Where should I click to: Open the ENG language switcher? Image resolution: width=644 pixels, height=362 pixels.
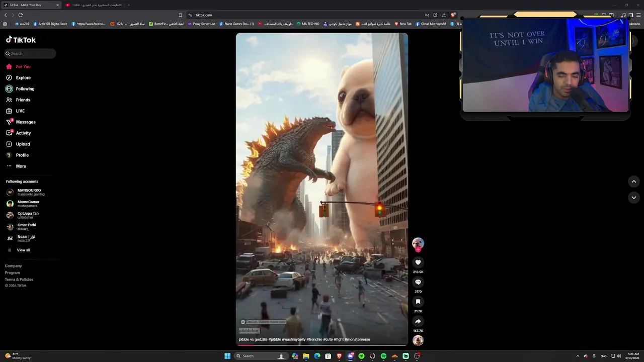tap(603, 356)
